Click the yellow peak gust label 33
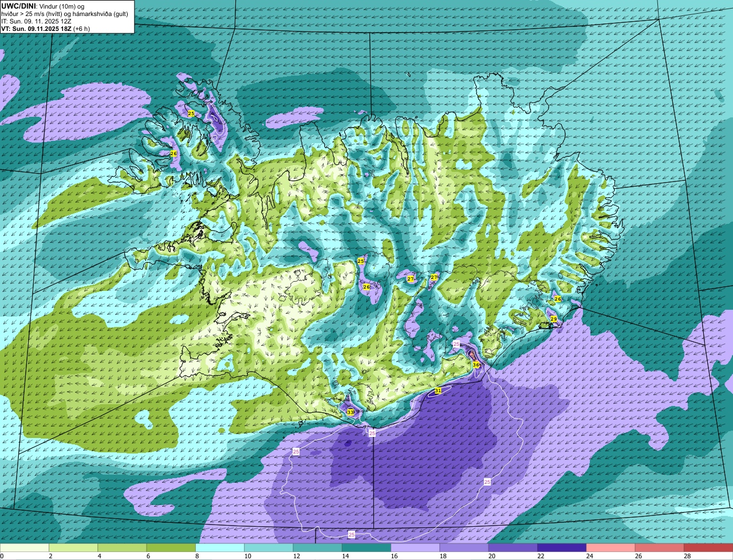The image size is (733, 560). 350,412
